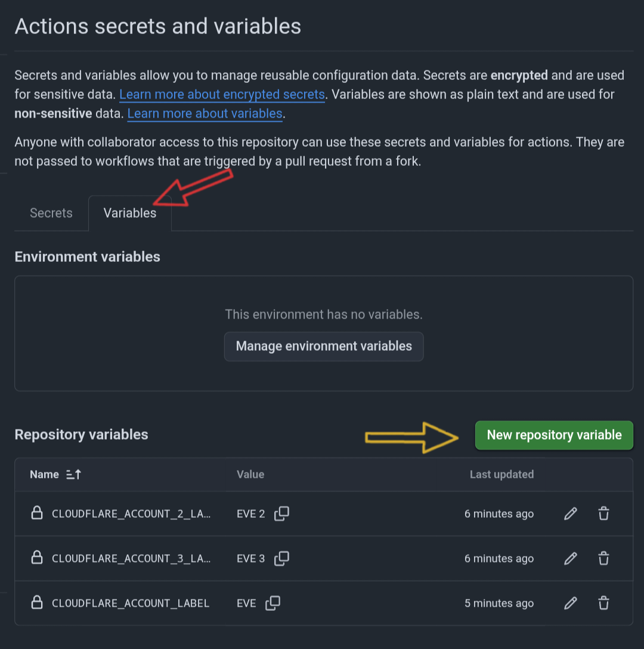The width and height of the screenshot is (644, 649).
Task: Click Actions secrets and variables page title
Action: point(157,26)
